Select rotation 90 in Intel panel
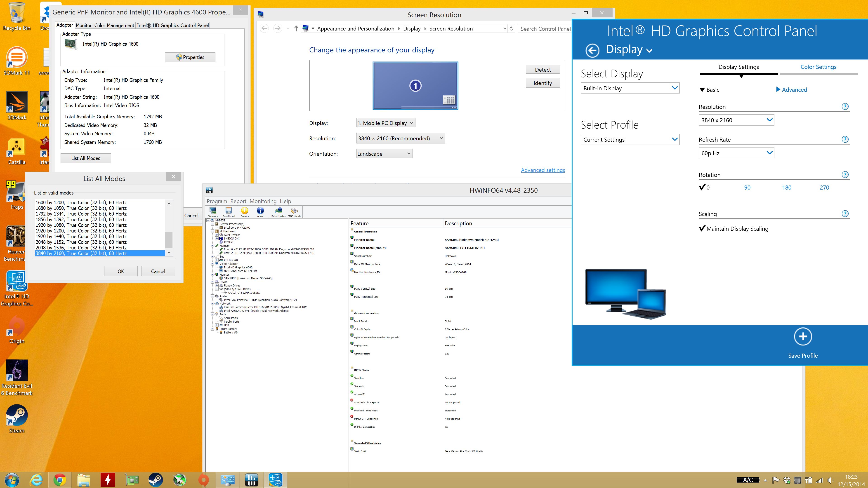Screen dimensions: 868x488 (747, 188)
